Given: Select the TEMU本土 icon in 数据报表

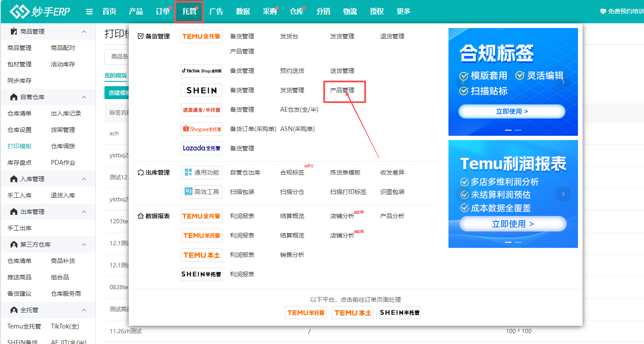Looking at the screenshot, I should coord(201,255).
